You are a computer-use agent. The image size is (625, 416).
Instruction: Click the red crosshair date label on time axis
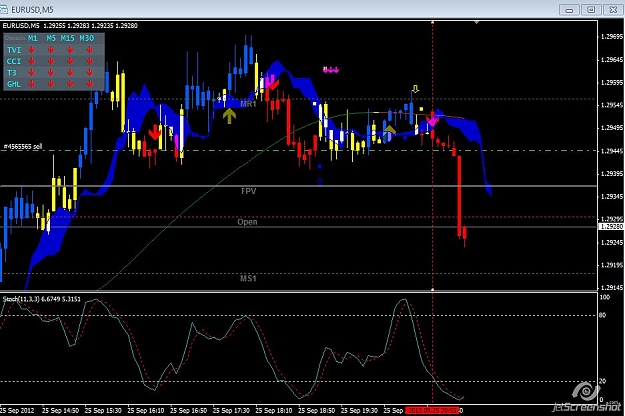pyautogui.click(x=432, y=410)
